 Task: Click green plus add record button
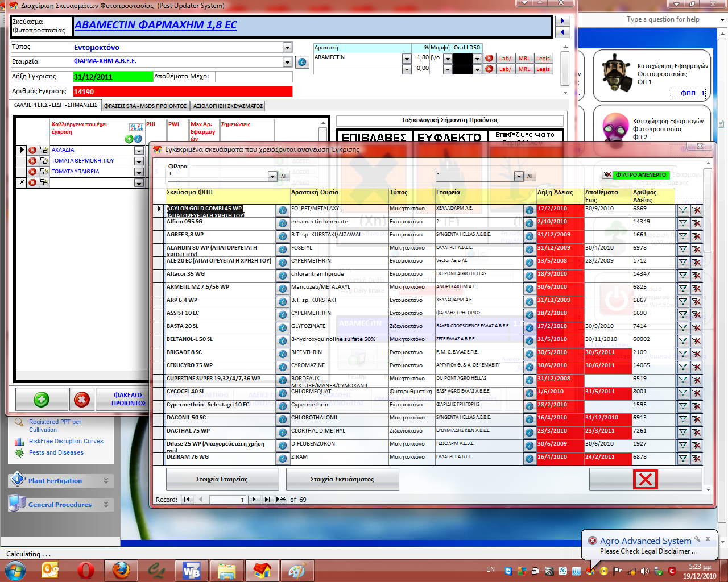pyautogui.click(x=42, y=400)
